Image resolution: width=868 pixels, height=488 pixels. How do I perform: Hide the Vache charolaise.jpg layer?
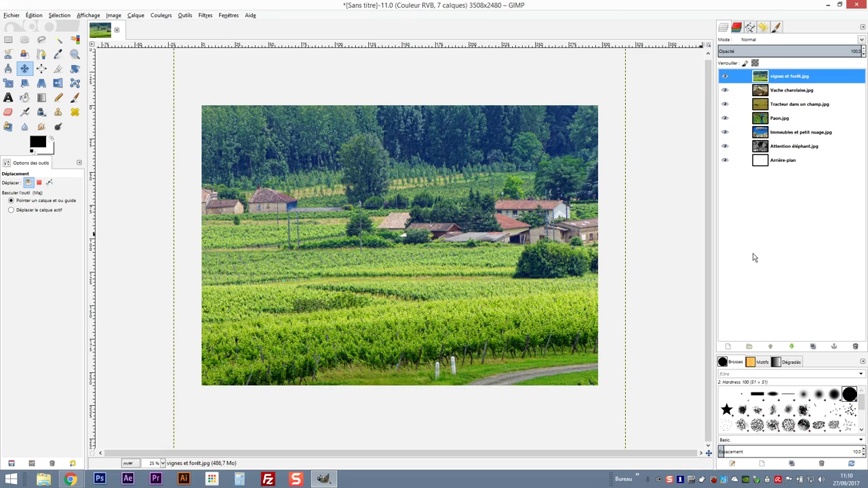tap(725, 90)
